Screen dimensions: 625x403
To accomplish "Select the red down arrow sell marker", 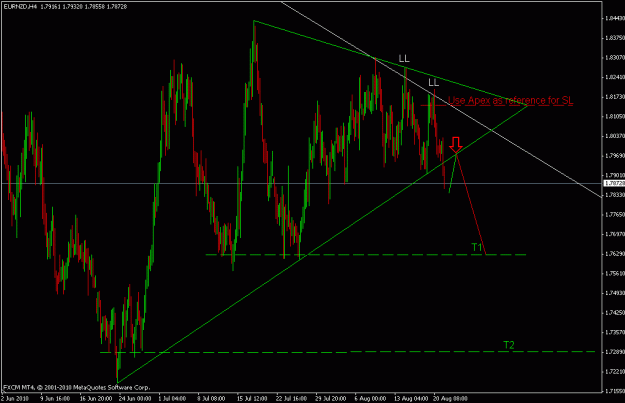I will [x=456, y=145].
